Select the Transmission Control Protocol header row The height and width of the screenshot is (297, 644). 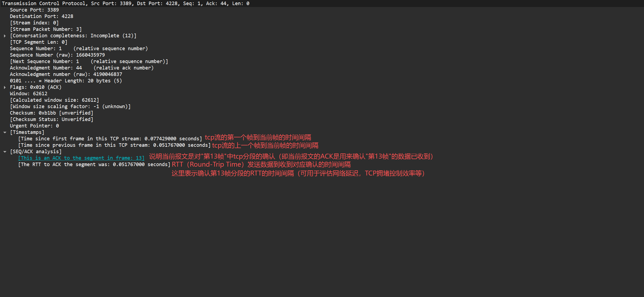125,3
